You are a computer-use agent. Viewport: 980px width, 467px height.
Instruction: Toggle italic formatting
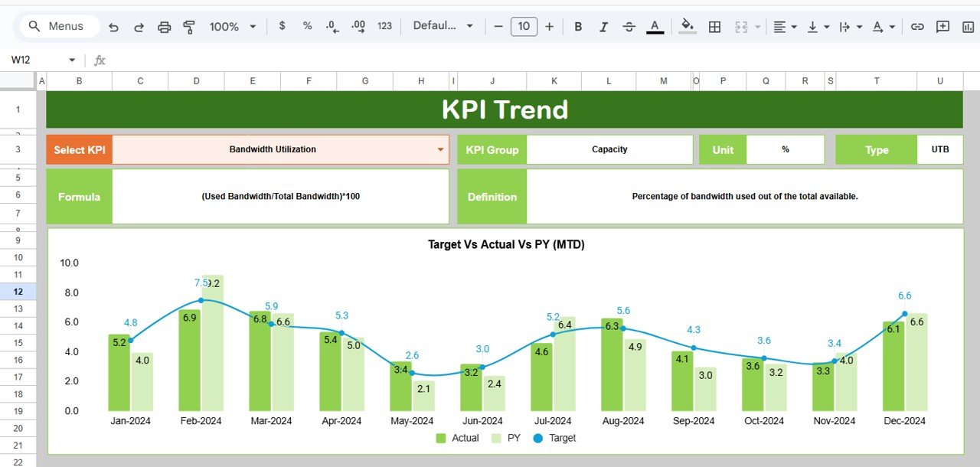[x=603, y=25]
